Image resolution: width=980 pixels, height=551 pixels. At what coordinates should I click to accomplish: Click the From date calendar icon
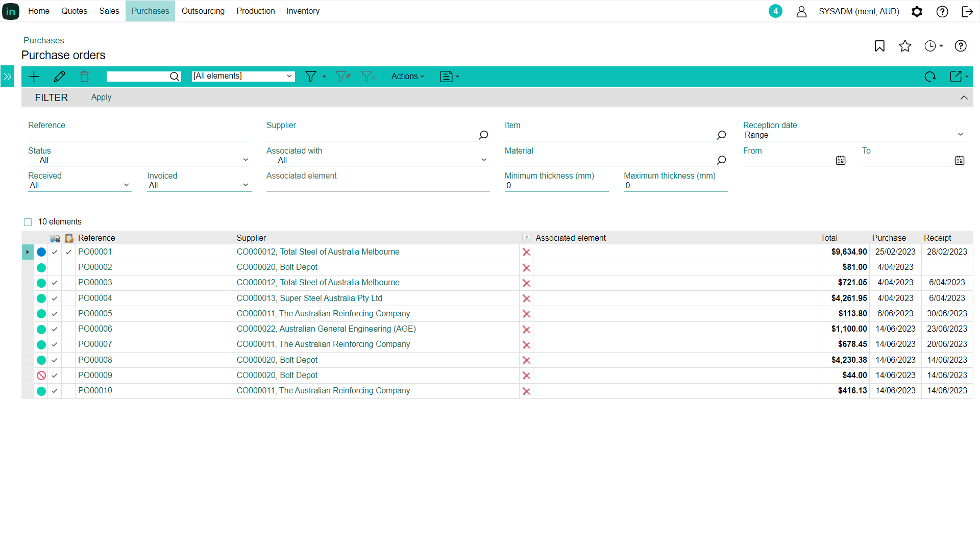pos(841,160)
